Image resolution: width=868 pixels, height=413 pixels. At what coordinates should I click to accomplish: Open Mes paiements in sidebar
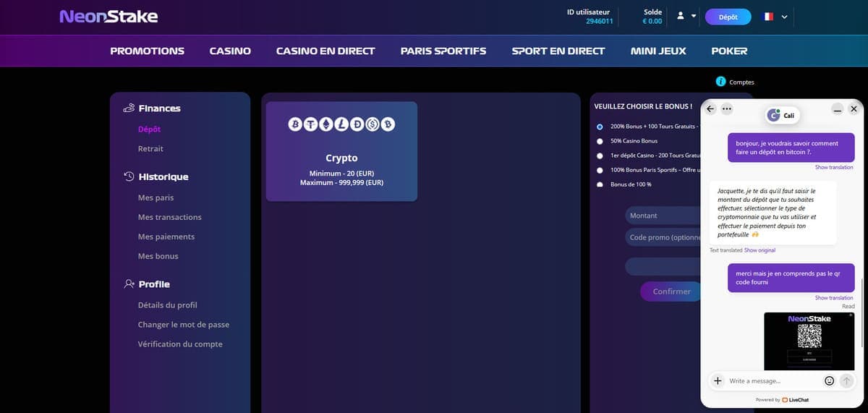tap(166, 237)
